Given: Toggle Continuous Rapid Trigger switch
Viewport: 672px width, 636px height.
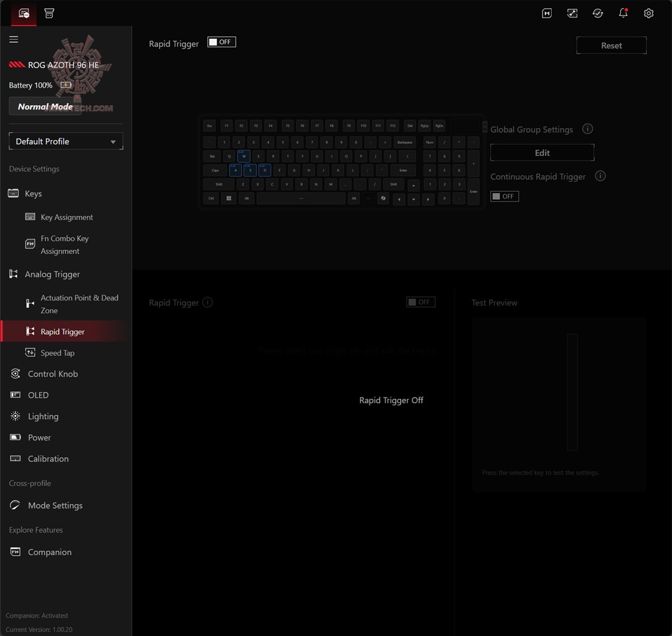Looking at the screenshot, I should [x=505, y=196].
